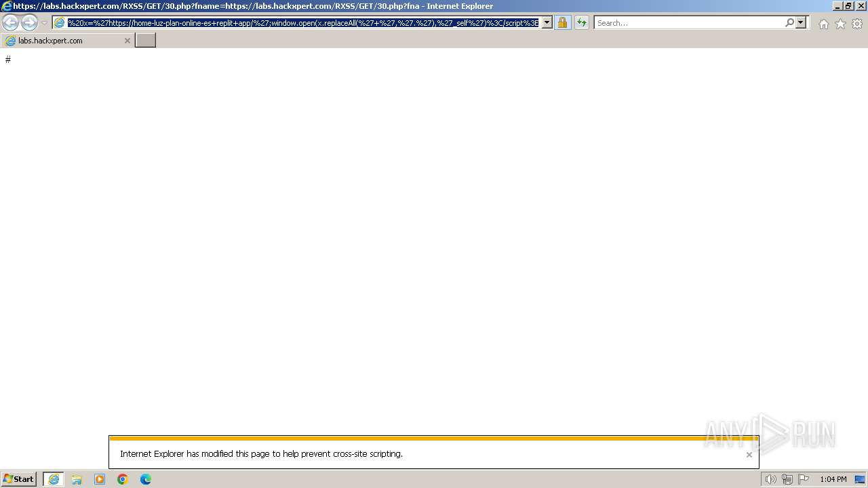Close the labs.hackxpert.com tab
The height and width of the screenshot is (488, 868).
click(x=127, y=41)
